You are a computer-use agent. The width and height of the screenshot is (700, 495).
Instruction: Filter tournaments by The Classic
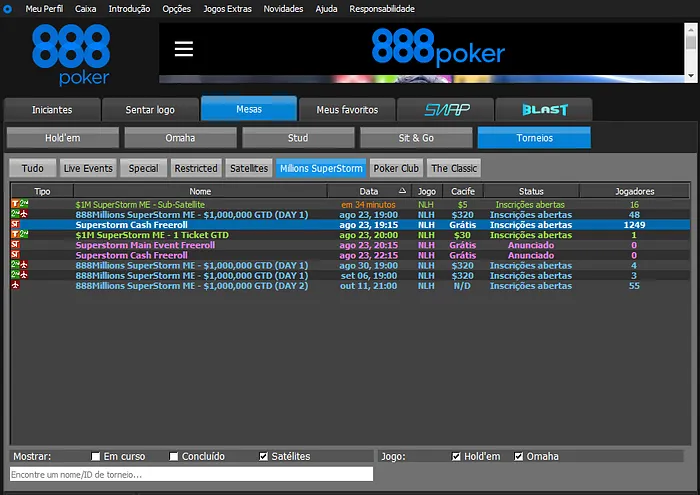454,168
